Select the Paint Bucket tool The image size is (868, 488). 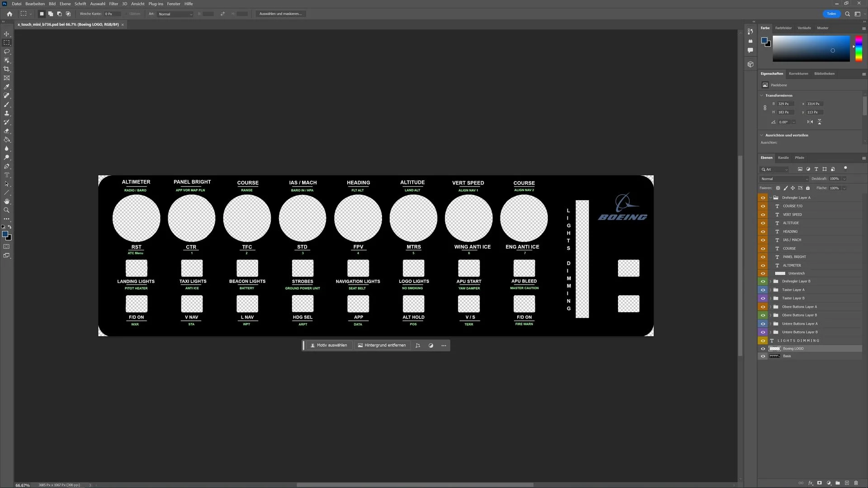(7, 140)
